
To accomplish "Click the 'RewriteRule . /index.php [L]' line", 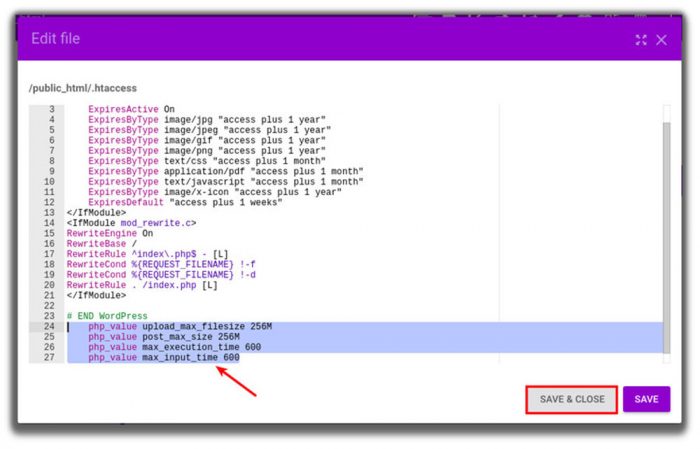I will coord(142,285).
